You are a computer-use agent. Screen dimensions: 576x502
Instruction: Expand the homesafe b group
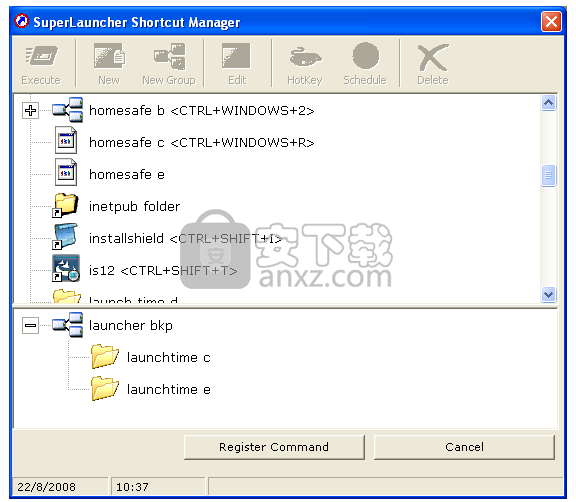point(30,110)
